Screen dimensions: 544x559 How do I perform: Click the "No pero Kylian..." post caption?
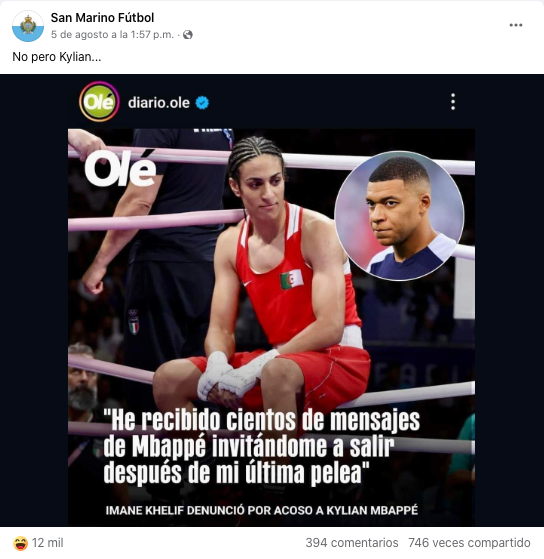point(57,57)
